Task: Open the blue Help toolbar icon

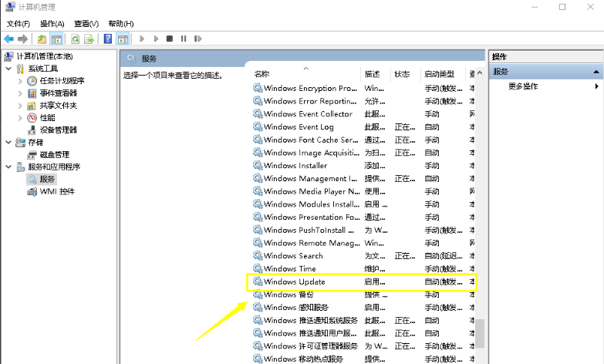Action: (x=108, y=39)
